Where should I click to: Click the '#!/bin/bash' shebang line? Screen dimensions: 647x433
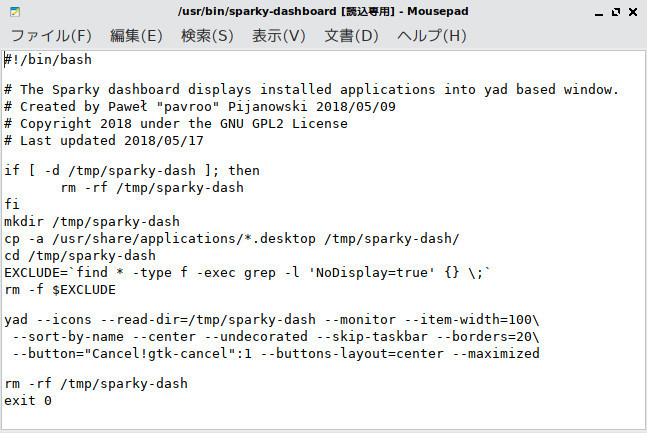[x=48, y=60]
